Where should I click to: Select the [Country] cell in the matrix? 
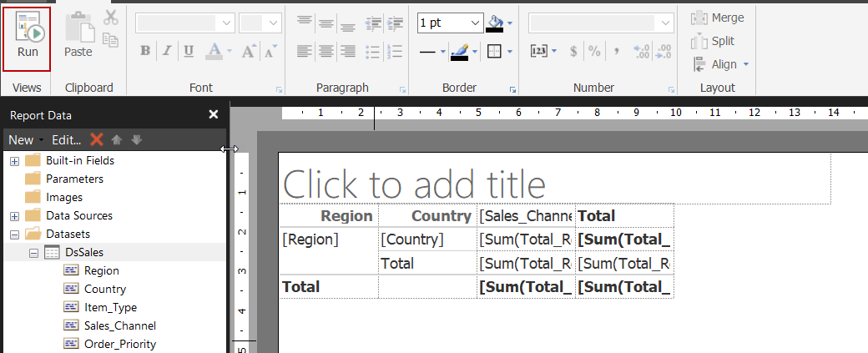coord(428,239)
